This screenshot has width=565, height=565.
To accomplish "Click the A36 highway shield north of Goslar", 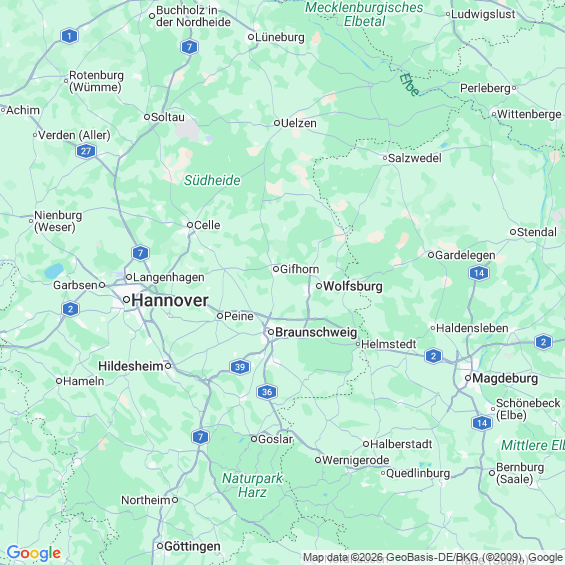I will [267, 392].
